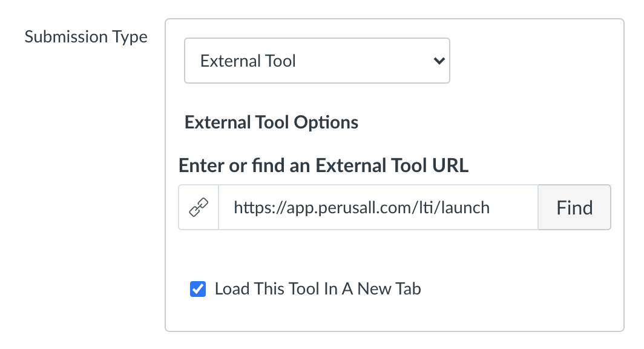
Task: Click into the External Tool URL field
Action: point(378,207)
